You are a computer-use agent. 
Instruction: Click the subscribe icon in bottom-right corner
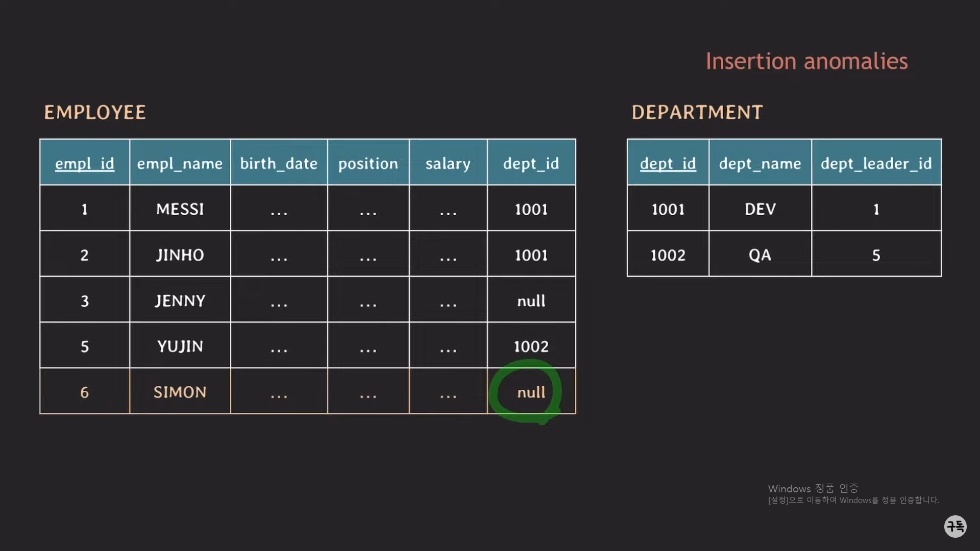pos(955,526)
